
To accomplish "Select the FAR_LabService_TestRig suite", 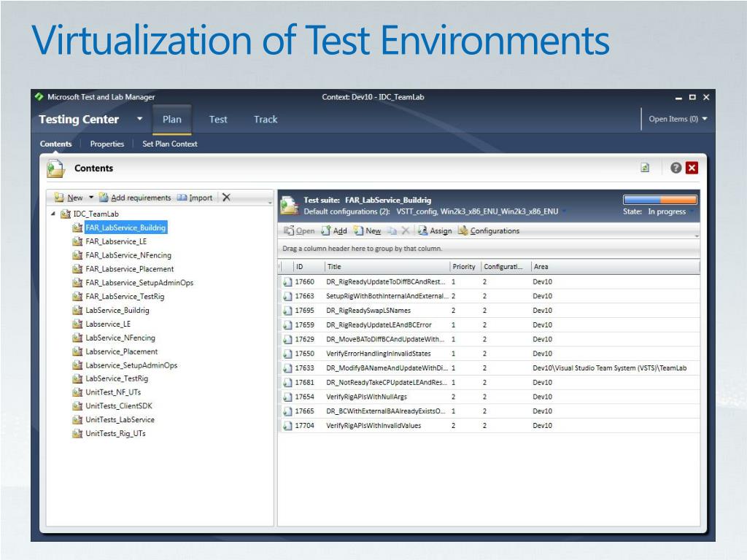I will point(125,296).
